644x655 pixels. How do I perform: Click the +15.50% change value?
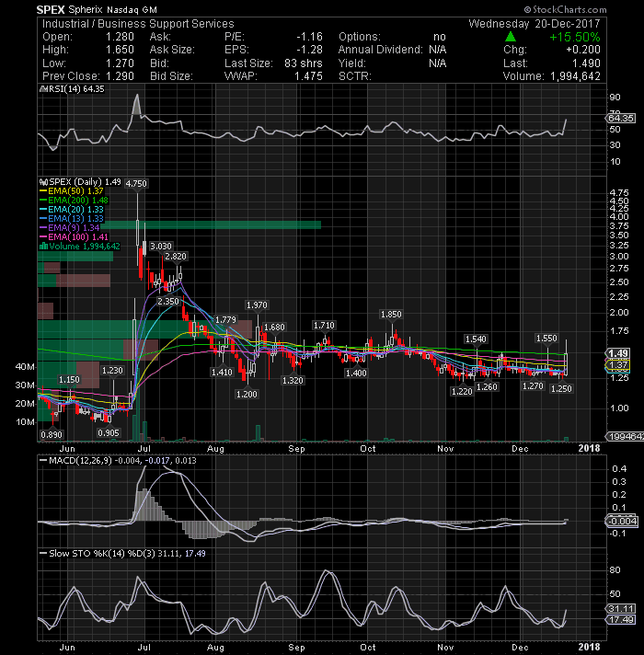(x=575, y=37)
